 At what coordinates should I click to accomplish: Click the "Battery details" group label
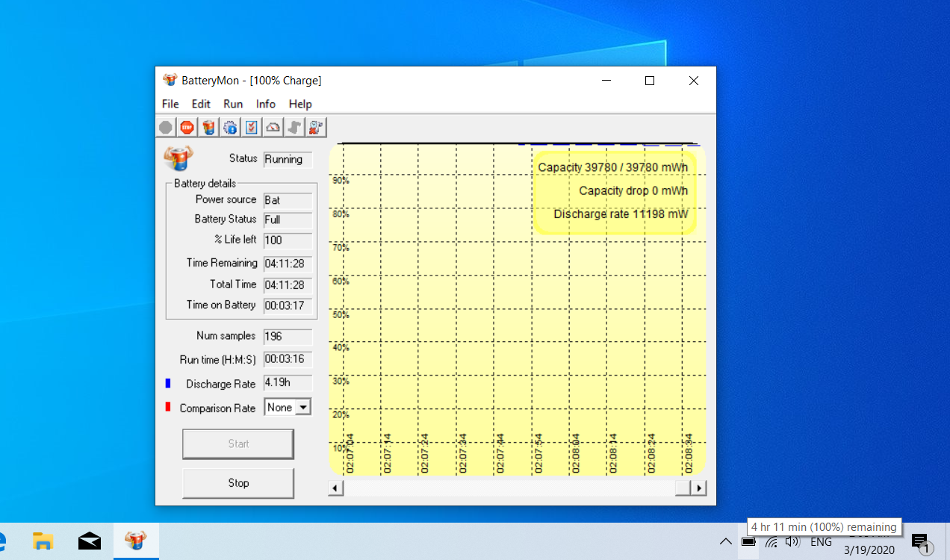(205, 183)
